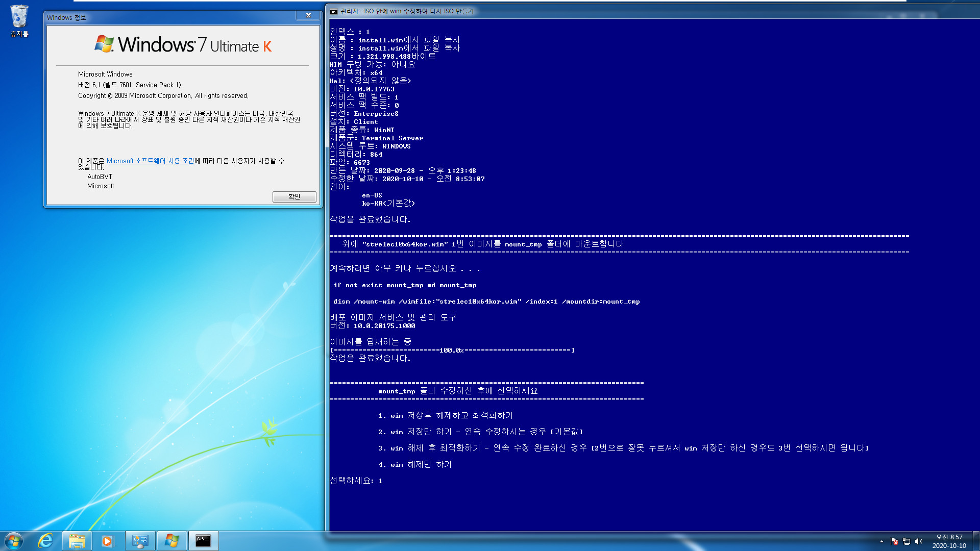Open Windows Explorer from the taskbar
980x551 pixels.
pyautogui.click(x=77, y=541)
